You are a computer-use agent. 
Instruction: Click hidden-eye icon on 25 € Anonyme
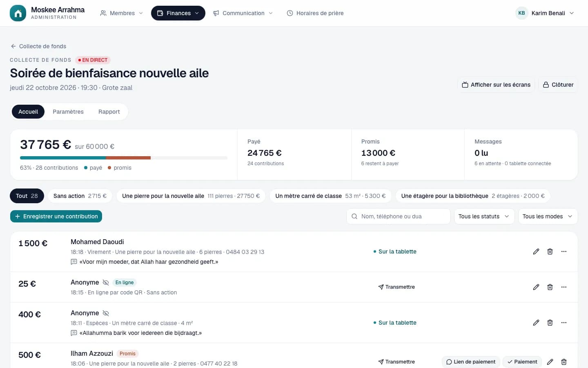point(106,283)
